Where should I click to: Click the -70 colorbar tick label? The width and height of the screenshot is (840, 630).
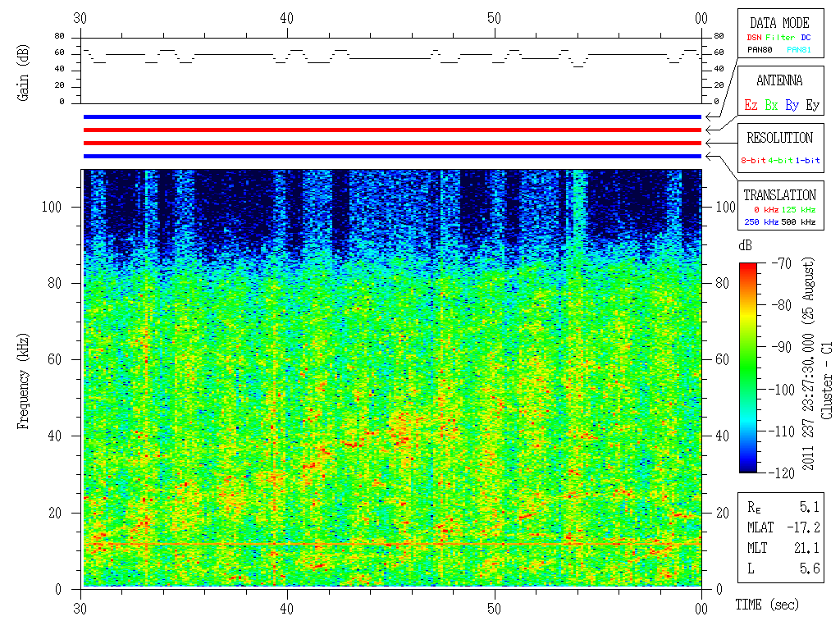point(781,263)
